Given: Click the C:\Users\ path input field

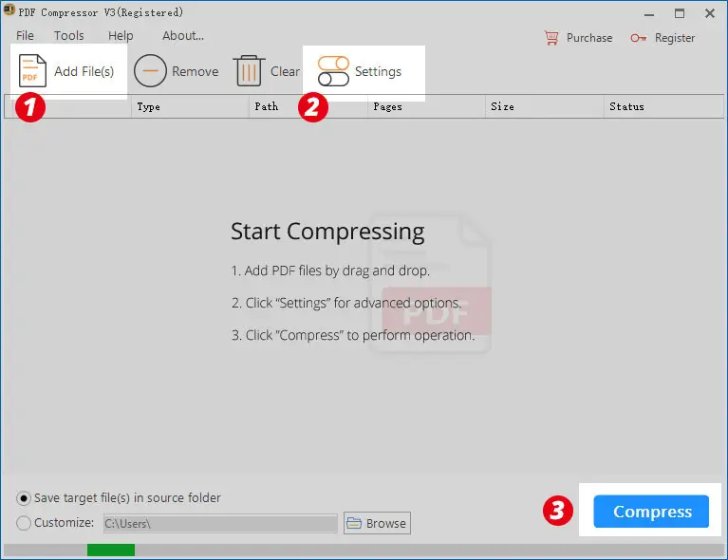Looking at the screenshot, I should (220, 523).
